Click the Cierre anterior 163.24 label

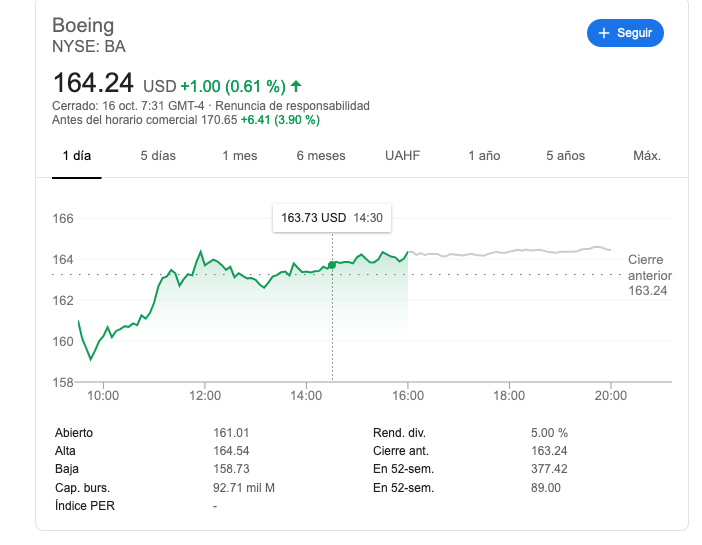point(649,275)
